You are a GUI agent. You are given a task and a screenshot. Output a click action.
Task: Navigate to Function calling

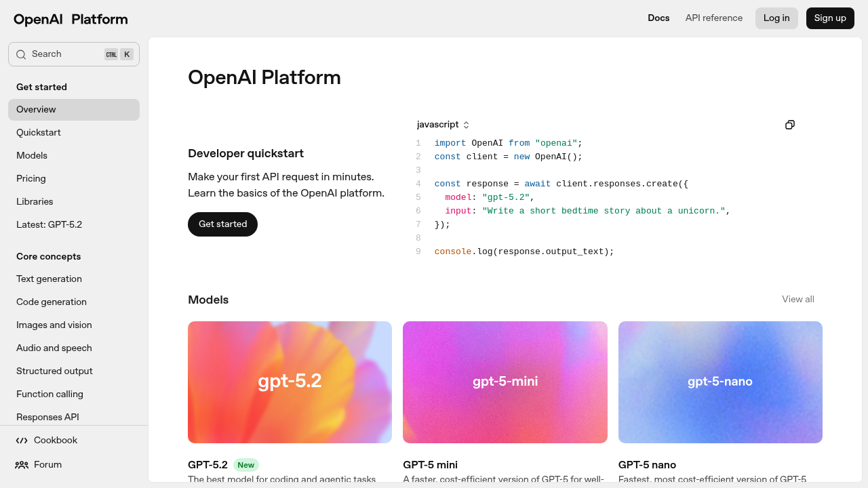coord(50,394)
